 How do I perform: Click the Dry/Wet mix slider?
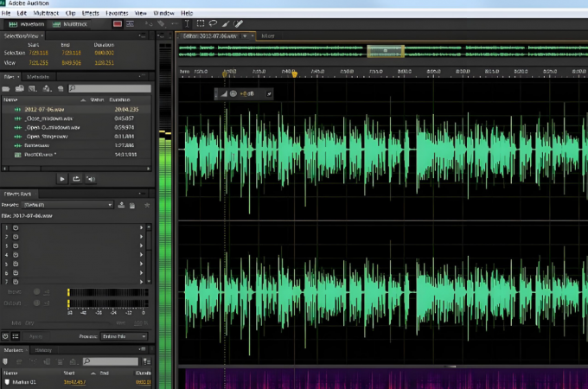[74, 323]
